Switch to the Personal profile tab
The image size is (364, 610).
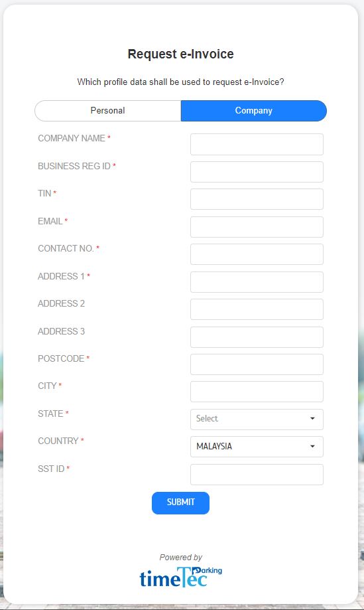[x=107, y=111]
